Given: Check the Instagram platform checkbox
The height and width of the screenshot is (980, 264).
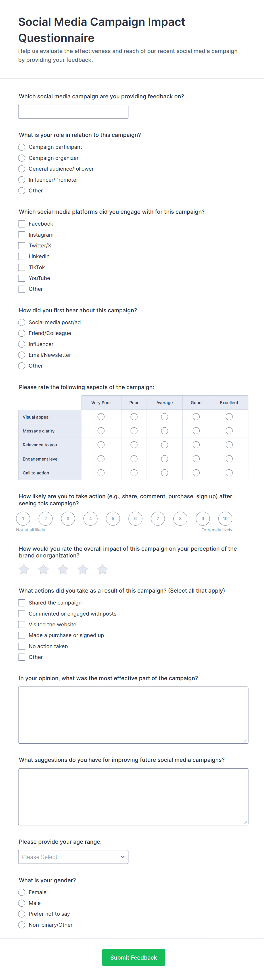Looking at the screenshot, I should [x=22, y=235].
